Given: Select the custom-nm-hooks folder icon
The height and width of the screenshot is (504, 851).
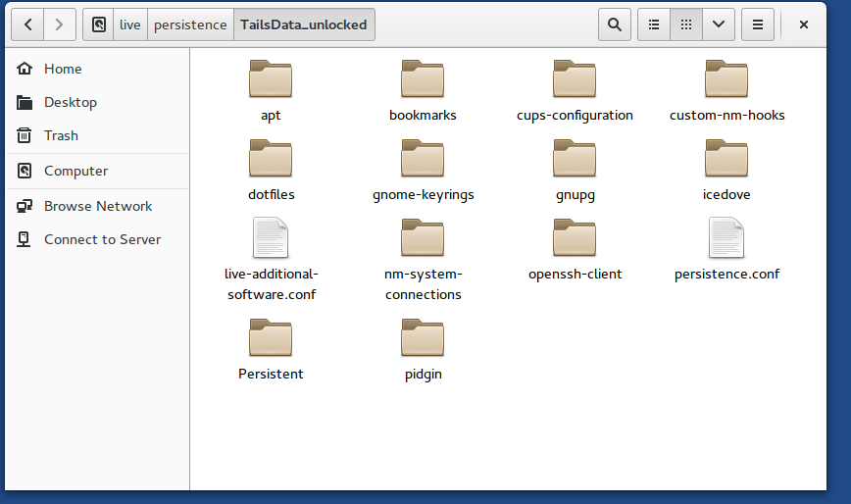Looking at the screenshot, I should [x=726, y=78].
